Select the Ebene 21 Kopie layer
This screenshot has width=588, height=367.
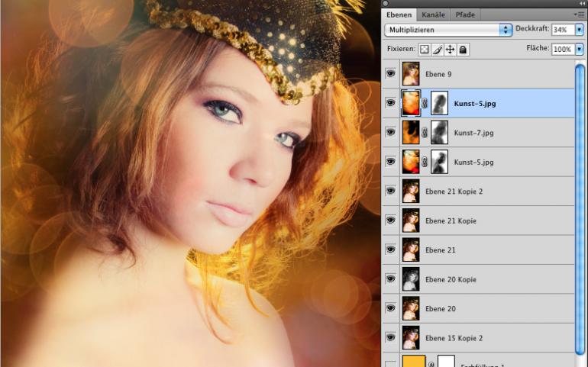[x=451, y=221]
